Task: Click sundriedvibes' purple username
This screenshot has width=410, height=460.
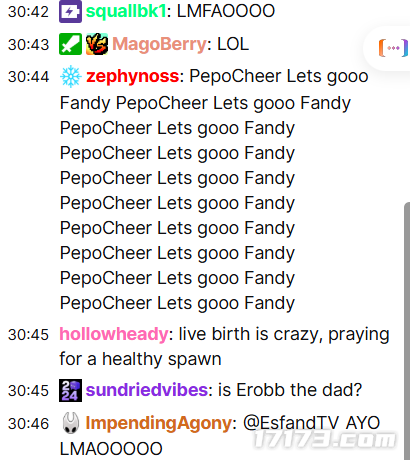Action: click(147, 390)
